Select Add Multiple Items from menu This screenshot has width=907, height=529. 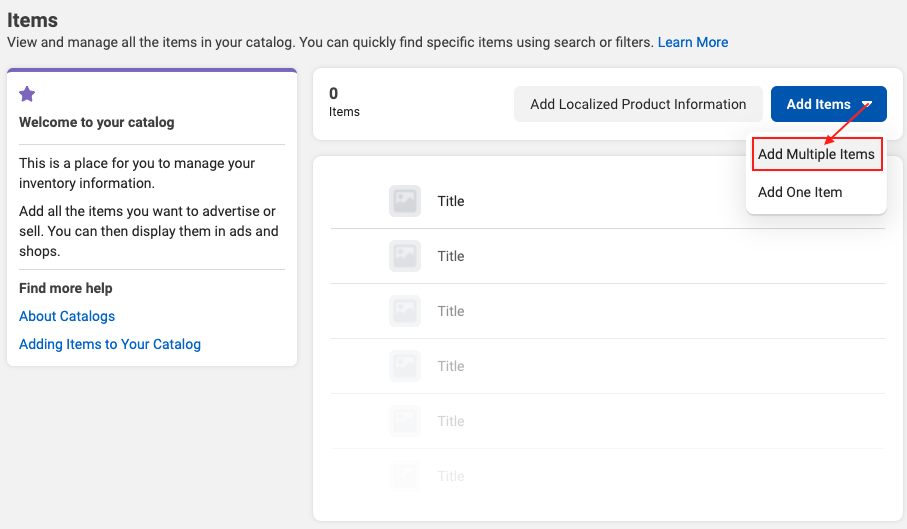pyautogui.click(x=816, y=154)
